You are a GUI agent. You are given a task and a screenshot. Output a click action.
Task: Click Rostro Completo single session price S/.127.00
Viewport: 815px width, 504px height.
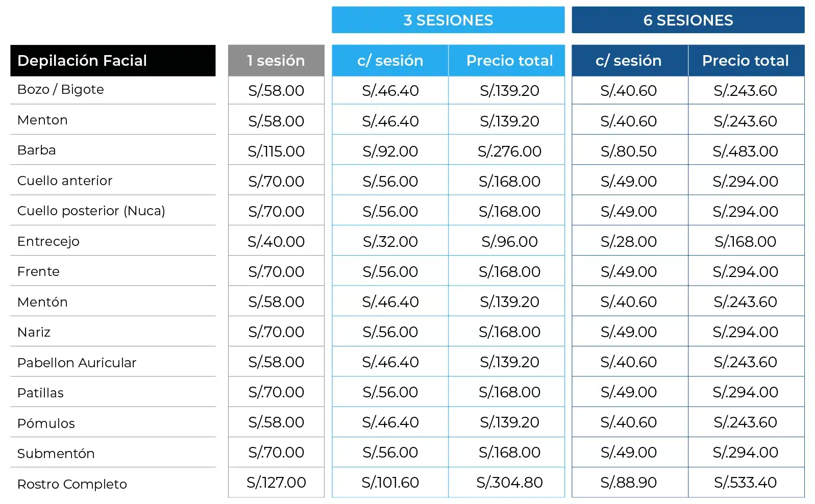276,482
